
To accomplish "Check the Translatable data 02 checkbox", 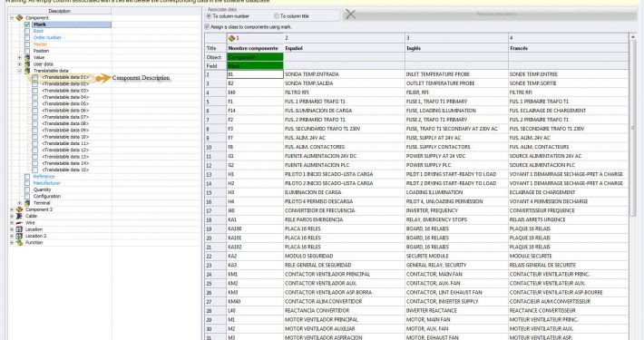I will coord(34,83).
